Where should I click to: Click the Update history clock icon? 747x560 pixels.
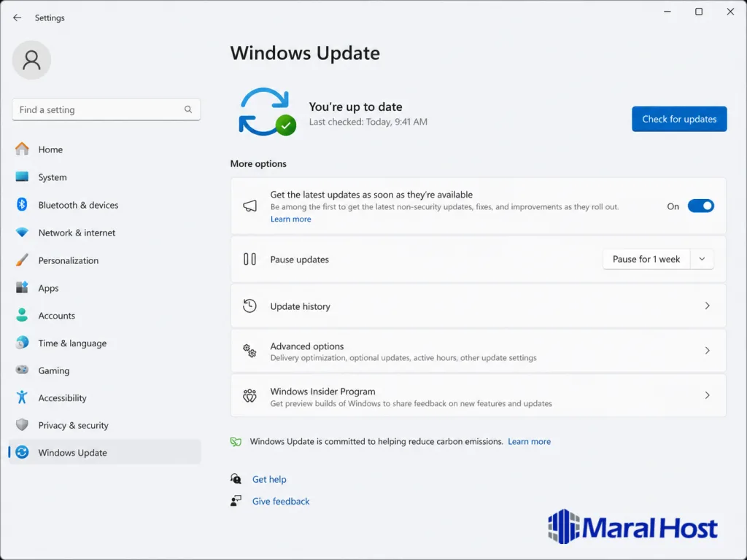tap(249, 306)
